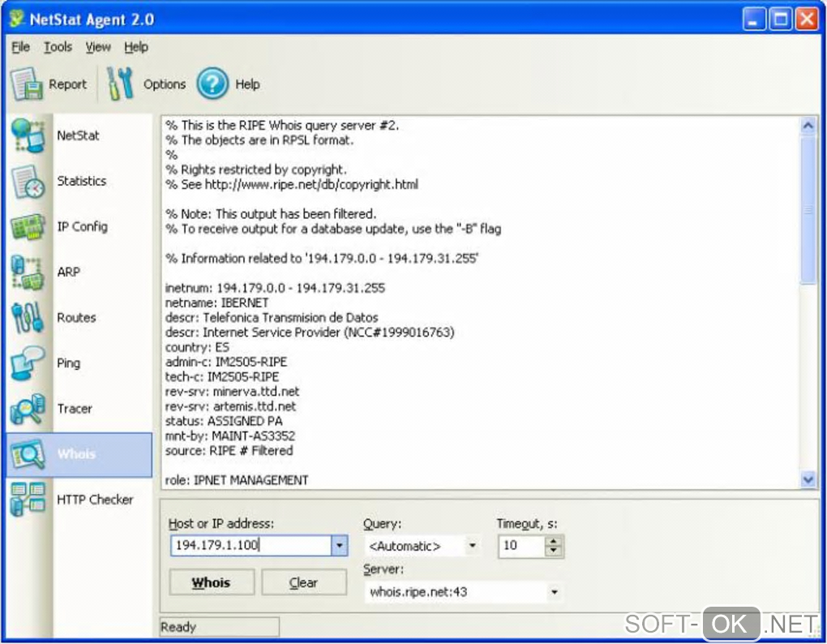Click the blue Help question-mark icon
Image resolution: width=827 pixels, height=644 pixels.
point(212,84)
